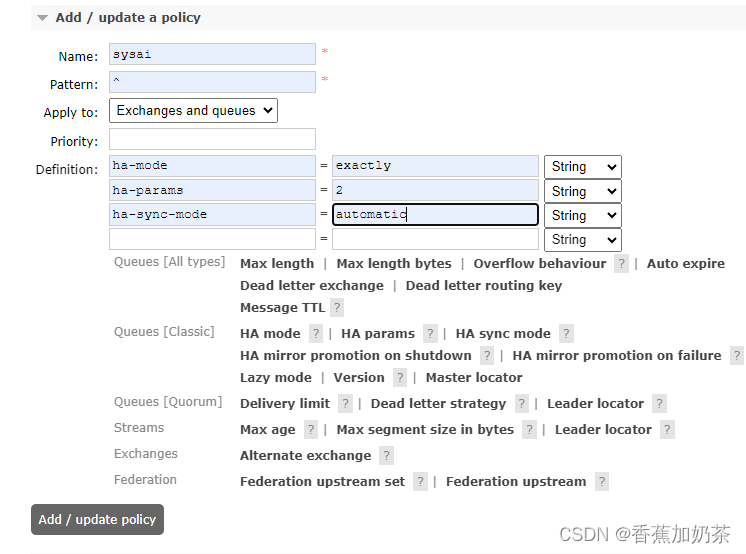746x554 pixels.
Task: Add the Federation upstream set key
Action: [x=323, y=482]
